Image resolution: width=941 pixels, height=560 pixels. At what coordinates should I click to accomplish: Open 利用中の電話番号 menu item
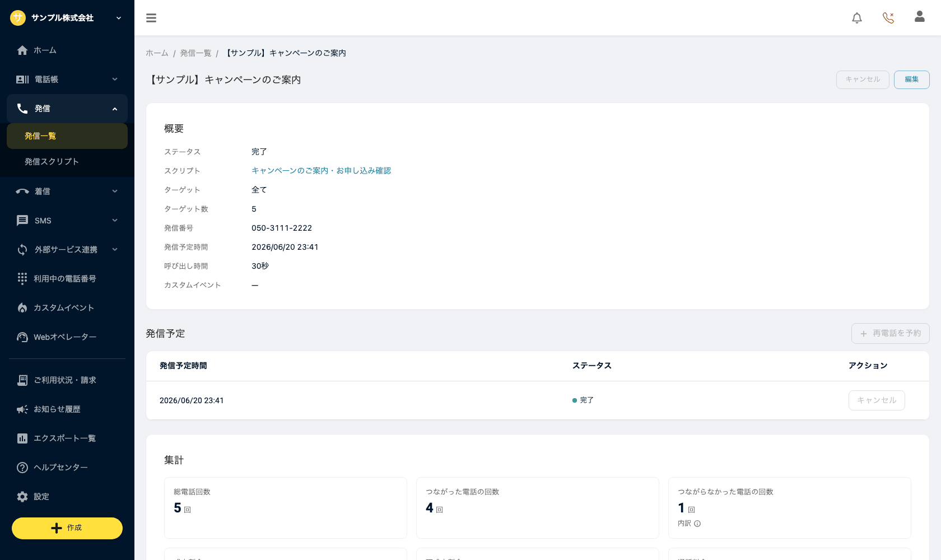point(67,279)
